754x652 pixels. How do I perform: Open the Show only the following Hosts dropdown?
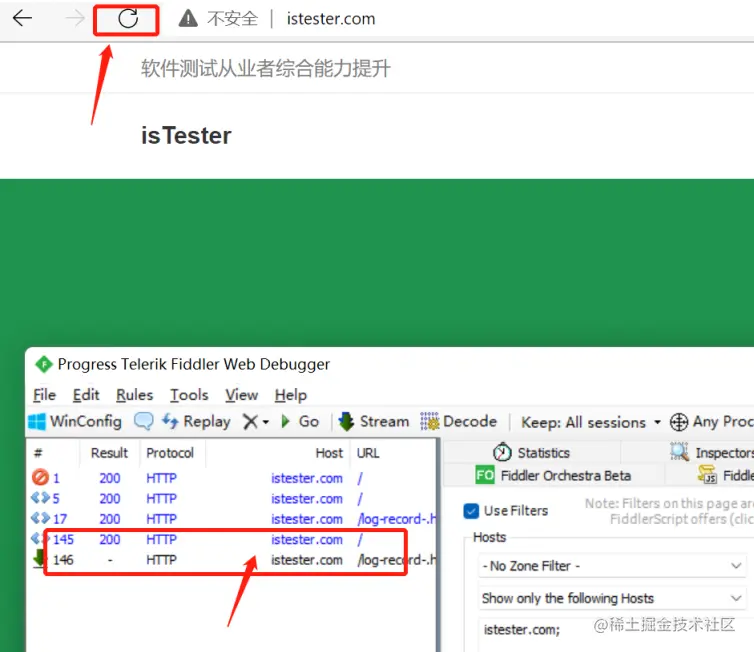612,599
